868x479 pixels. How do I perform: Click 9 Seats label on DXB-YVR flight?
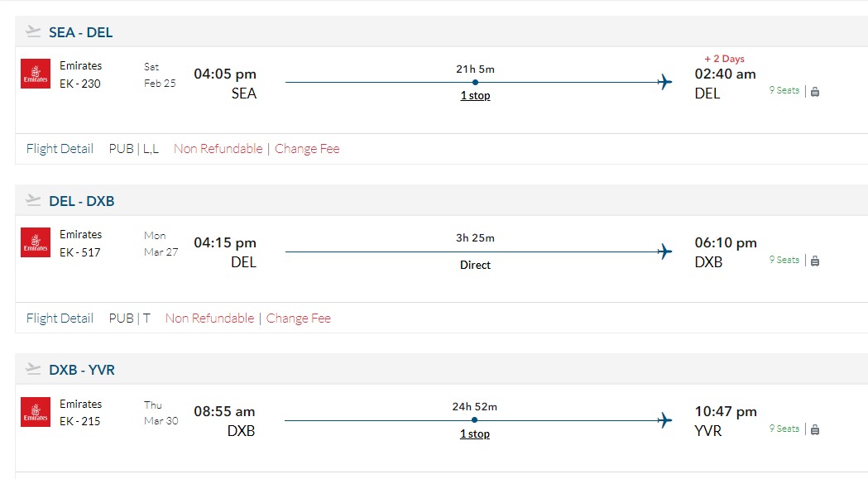point(784,429)
